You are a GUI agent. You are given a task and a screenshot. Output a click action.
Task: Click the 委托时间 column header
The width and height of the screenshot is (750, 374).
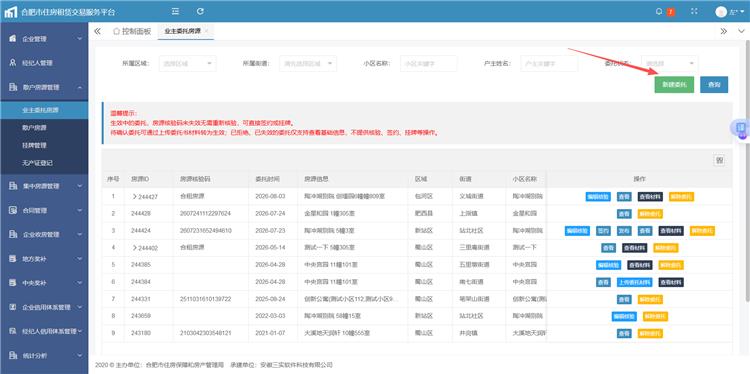tap(267, 179)
